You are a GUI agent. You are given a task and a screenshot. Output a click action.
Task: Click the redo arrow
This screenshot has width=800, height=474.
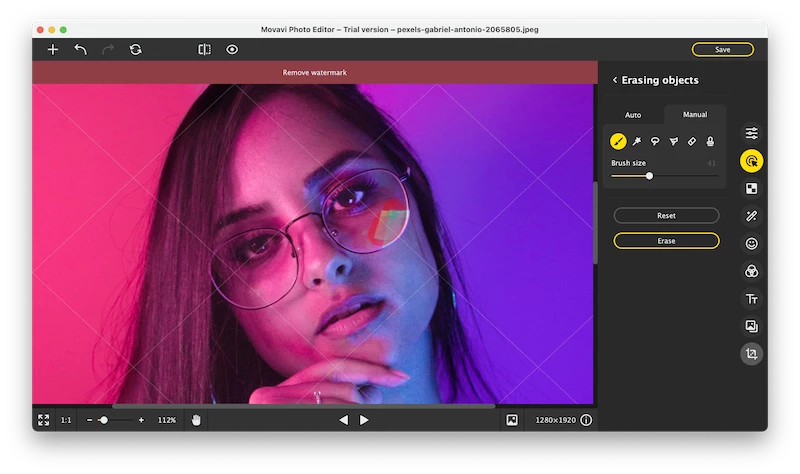[x=108, y=49]
